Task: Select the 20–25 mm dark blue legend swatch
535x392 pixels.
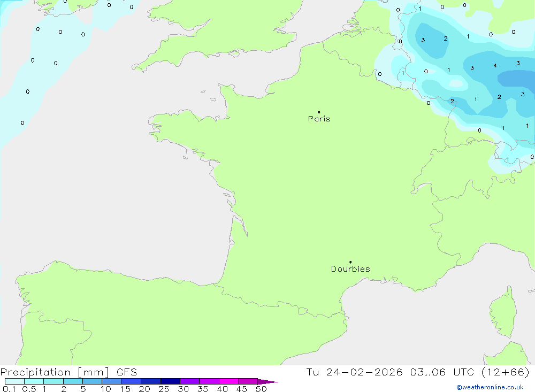Action: point(151,381)
